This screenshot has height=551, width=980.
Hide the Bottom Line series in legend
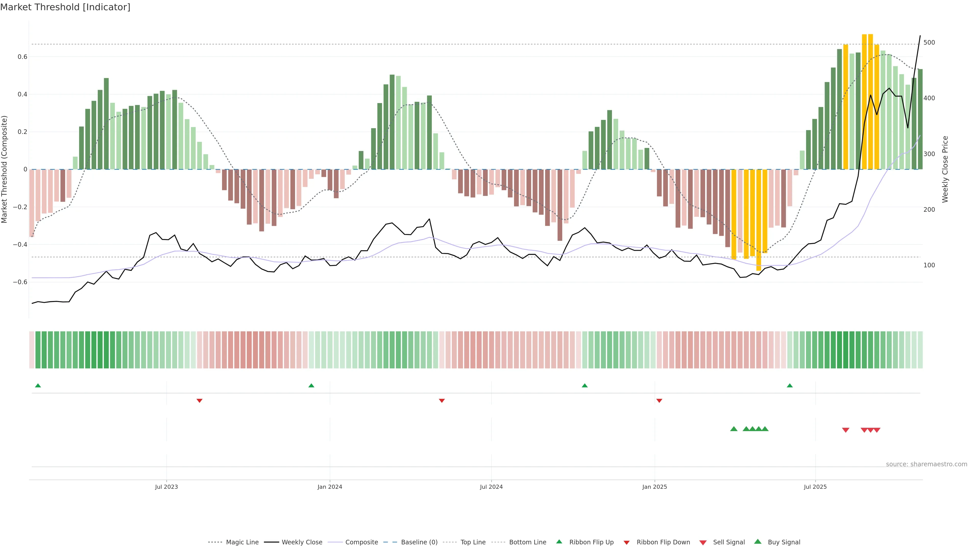527,542
